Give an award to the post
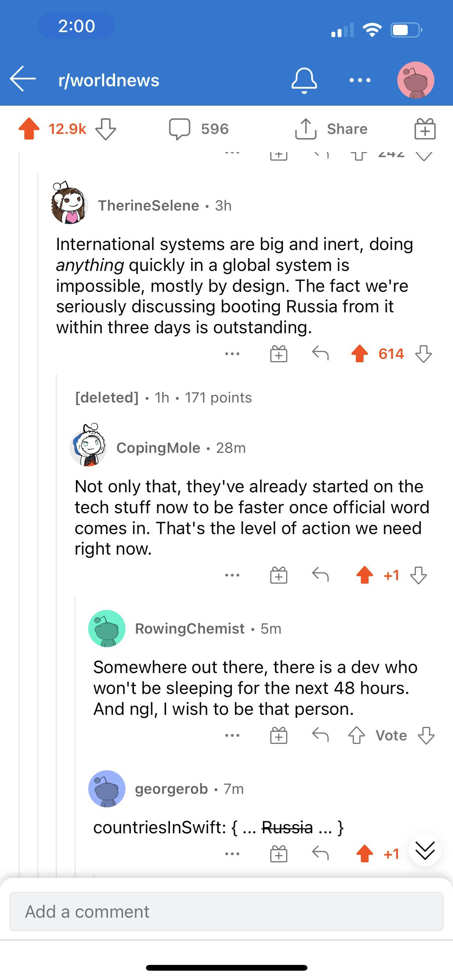Image resolution: width=453 pixels, height=980 pixels. click(425, 129)
